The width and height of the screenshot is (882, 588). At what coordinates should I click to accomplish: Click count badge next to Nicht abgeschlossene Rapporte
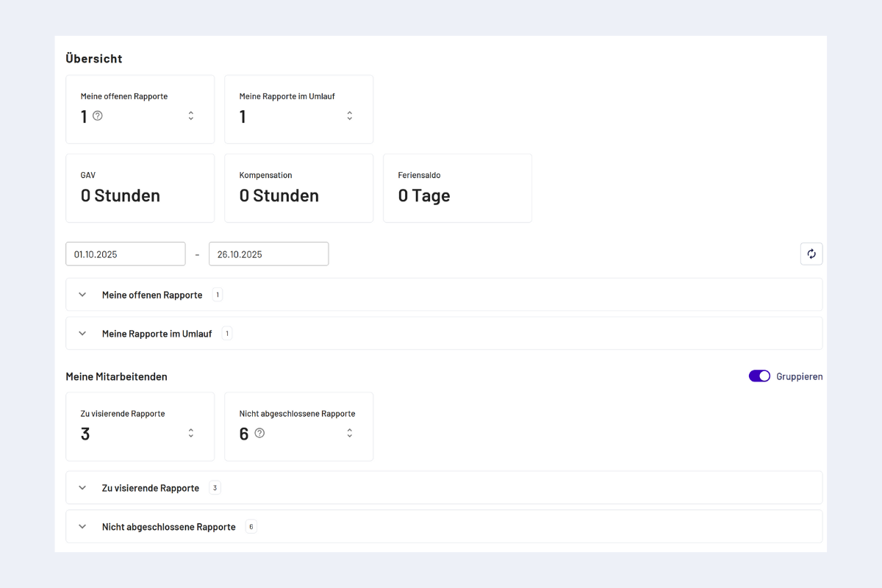pyautogui.click(x=251, y=527)
